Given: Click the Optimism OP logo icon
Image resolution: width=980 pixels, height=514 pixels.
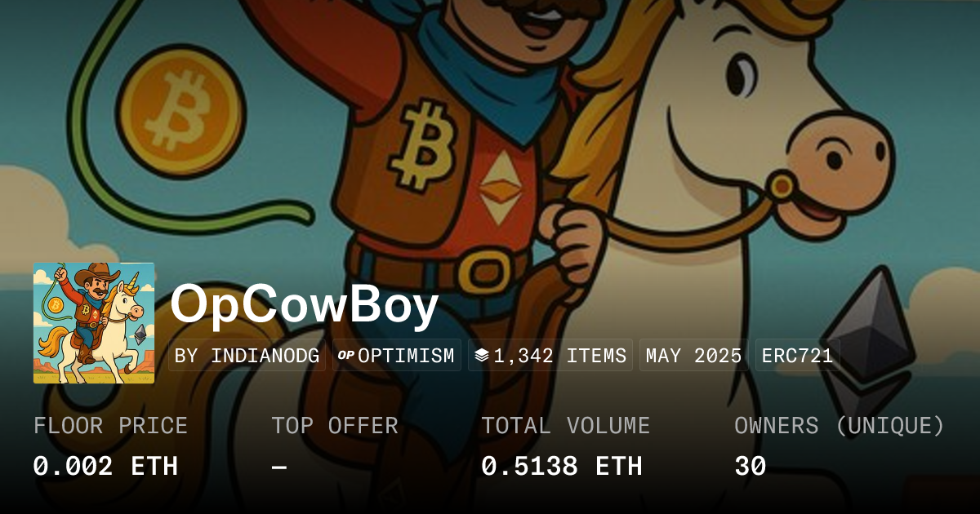Looking at the screenshot, I should pyautogui.click(x=345, y=356).
